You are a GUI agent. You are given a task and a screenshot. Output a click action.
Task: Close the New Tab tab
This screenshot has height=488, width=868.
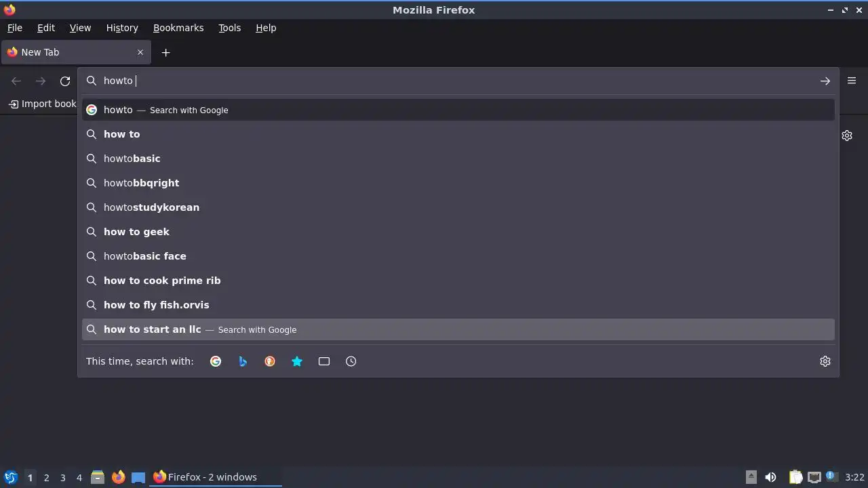point(140,52)
